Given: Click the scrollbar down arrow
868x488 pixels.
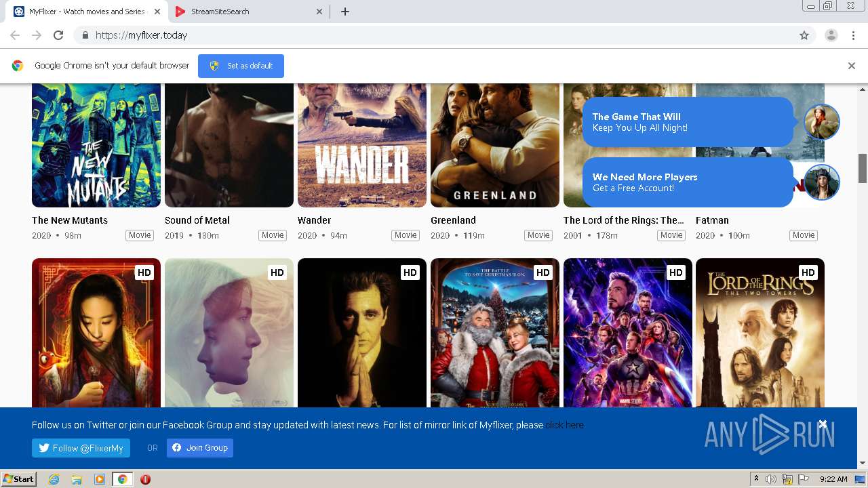Looking at the screenshot, I should point(863,464).
